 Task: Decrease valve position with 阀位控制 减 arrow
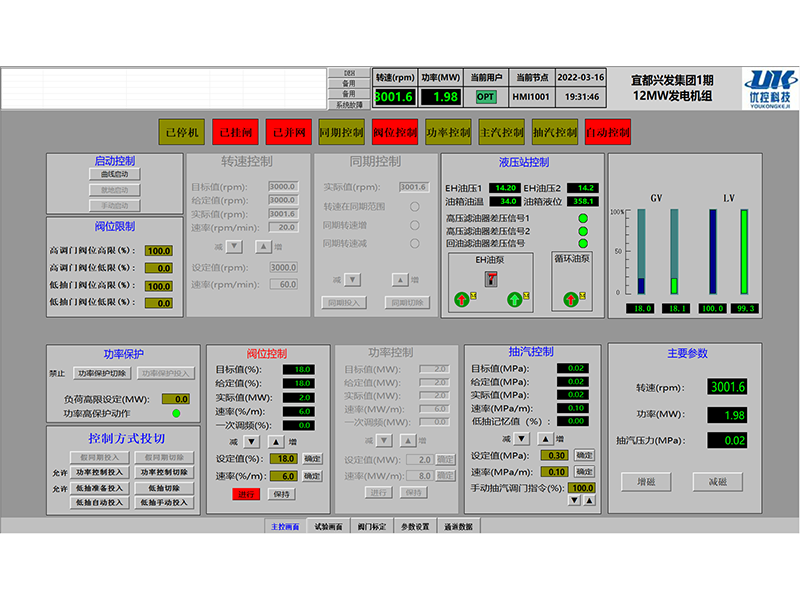tap(251, 442)
